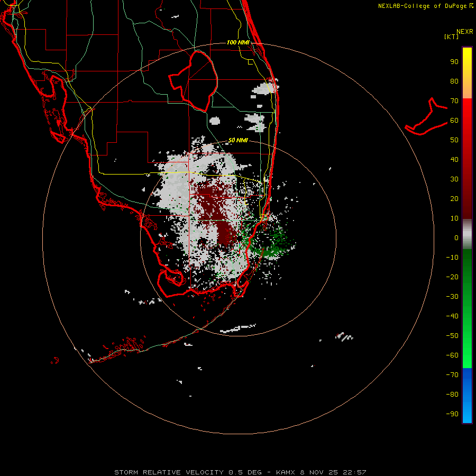The height and width of the screenshot is (476, 476).
Task: Click the positive 20 knot scale label
Action: tap(454, 198)
